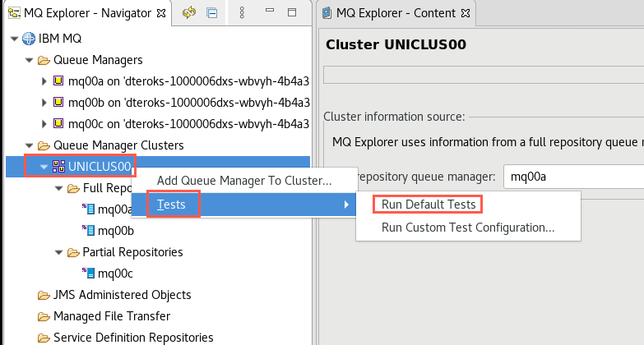The height and width of the screenshot is (345, 644).
Task: Collapse the Partial Repositories folder
Action: pos(59,252)
